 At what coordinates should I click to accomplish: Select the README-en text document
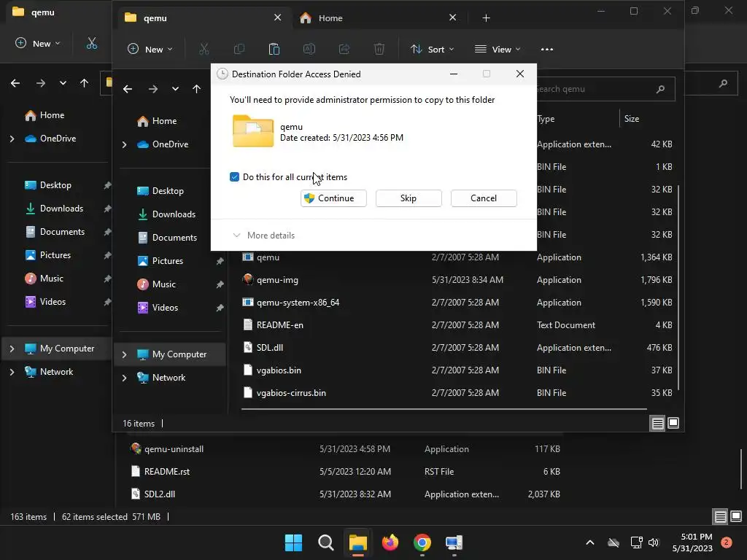pos(279,325)
